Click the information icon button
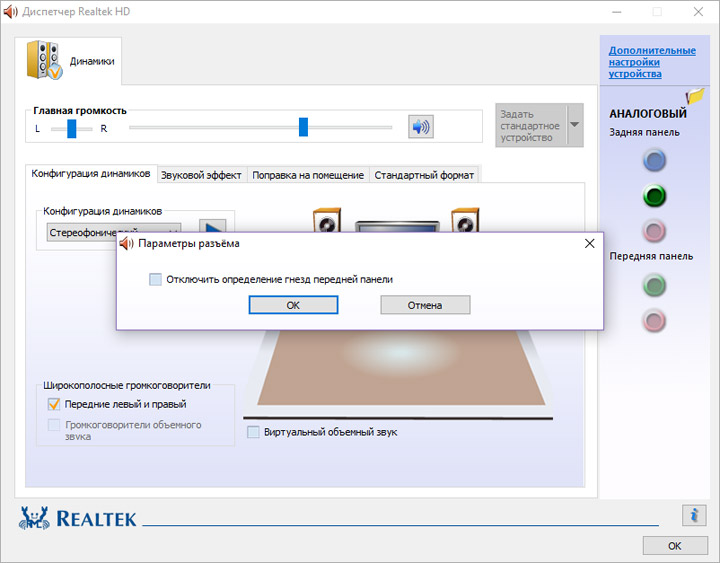 694,515
